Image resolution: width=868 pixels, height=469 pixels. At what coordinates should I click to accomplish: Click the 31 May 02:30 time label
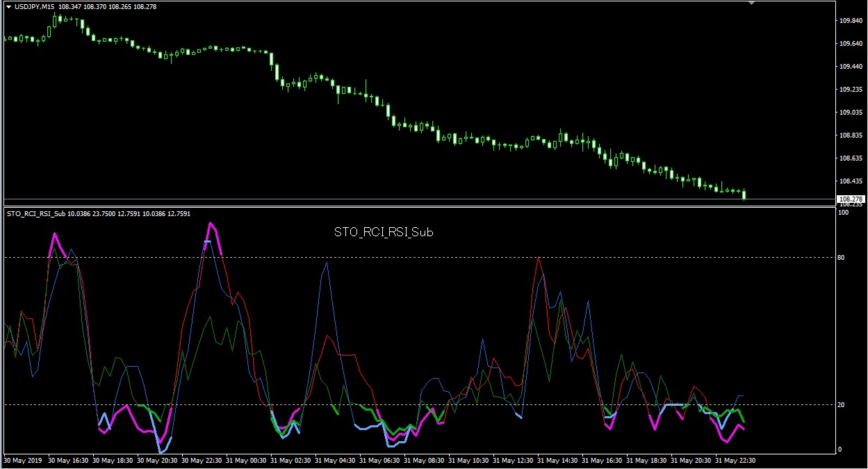[291, 460]
